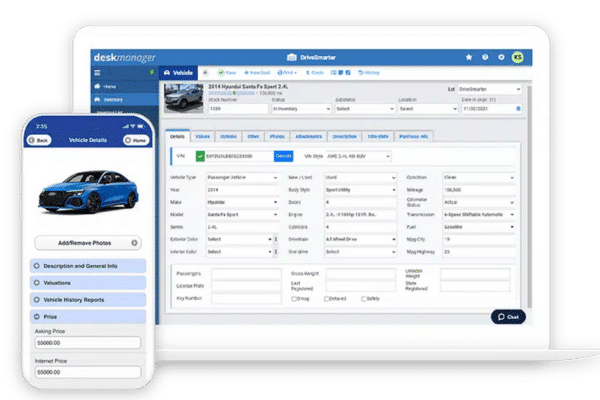
Task: Open the Make dropdown showing Hyundai
Action: 242,202
